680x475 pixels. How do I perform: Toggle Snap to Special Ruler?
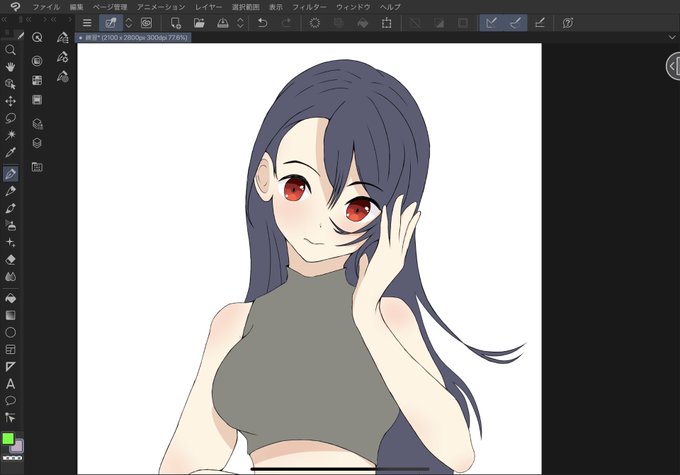tap(515, 23)
